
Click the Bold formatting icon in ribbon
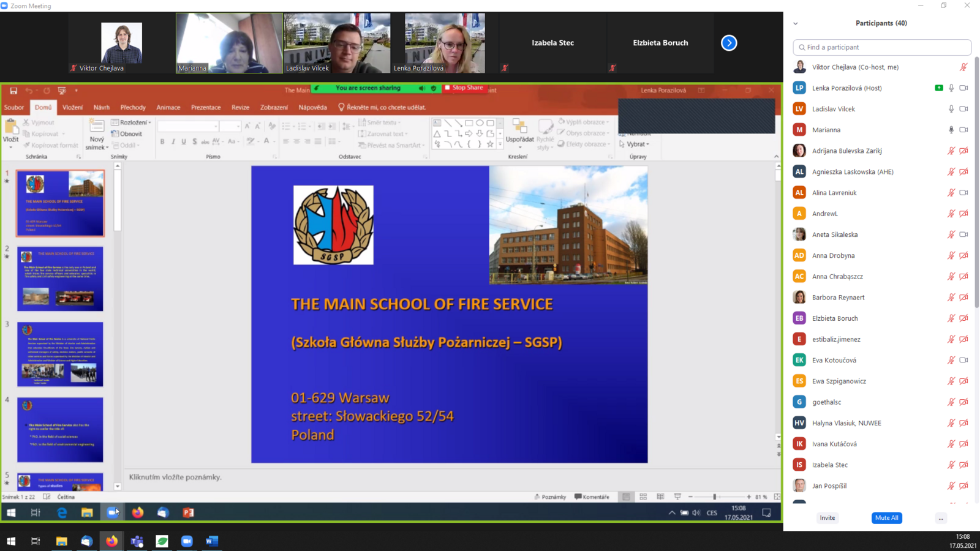(162, 142)
